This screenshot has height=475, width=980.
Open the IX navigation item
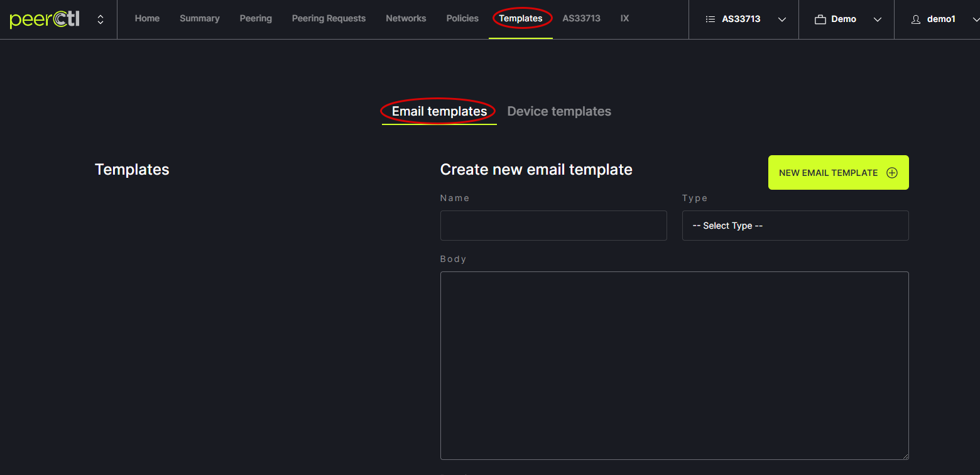coord(624,19)
